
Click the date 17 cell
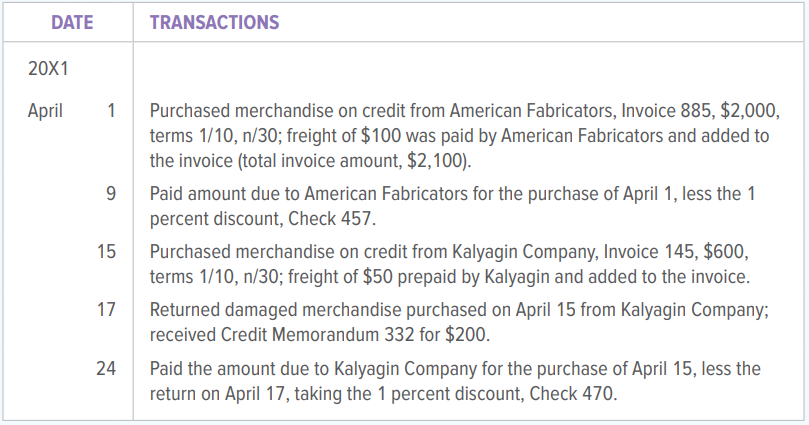tap(106, 309)
